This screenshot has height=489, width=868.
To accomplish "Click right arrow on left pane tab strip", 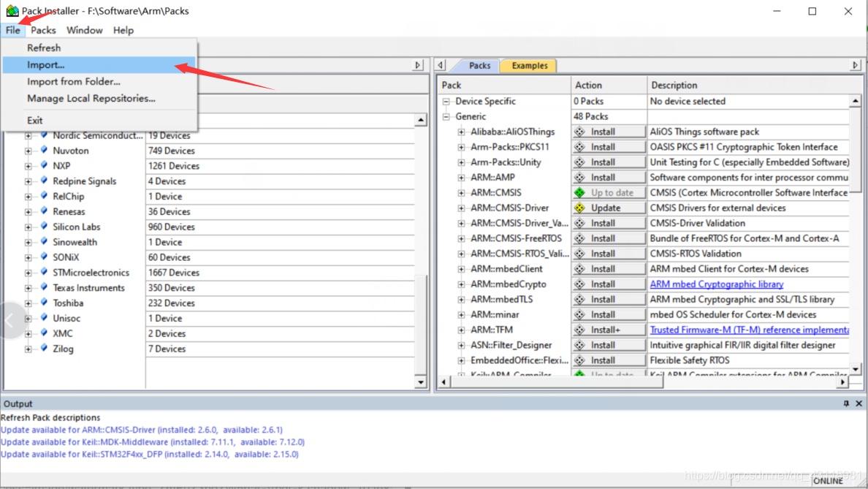I will (418, 65).
